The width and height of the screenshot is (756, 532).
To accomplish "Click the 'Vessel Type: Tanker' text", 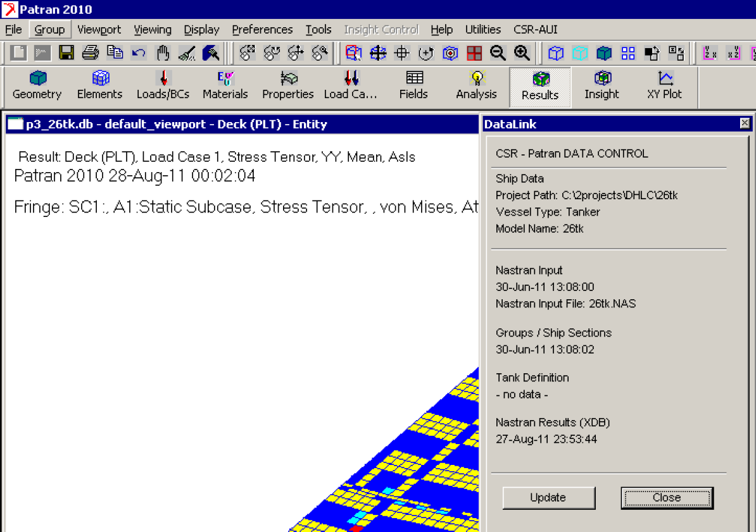I will coord(548,212).
